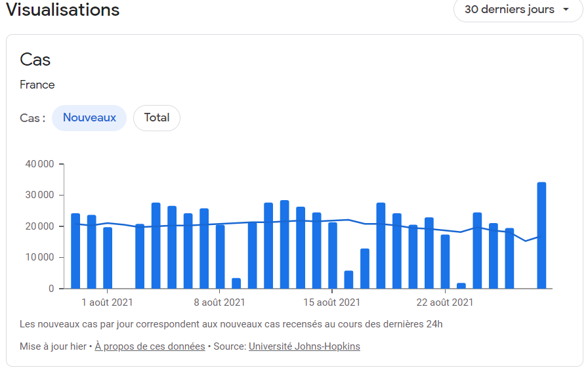588x372 pixels.
Task: Open the Université Johns-Hopkins source link
Action: tap(304, 346)
